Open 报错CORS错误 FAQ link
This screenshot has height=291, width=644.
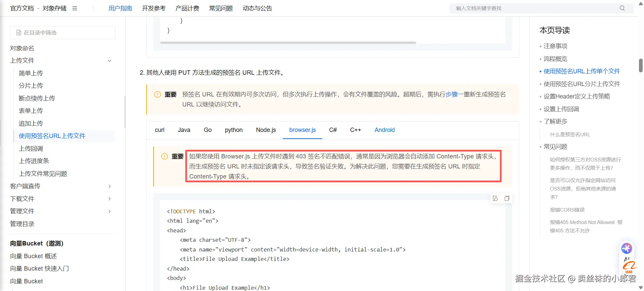567,210
